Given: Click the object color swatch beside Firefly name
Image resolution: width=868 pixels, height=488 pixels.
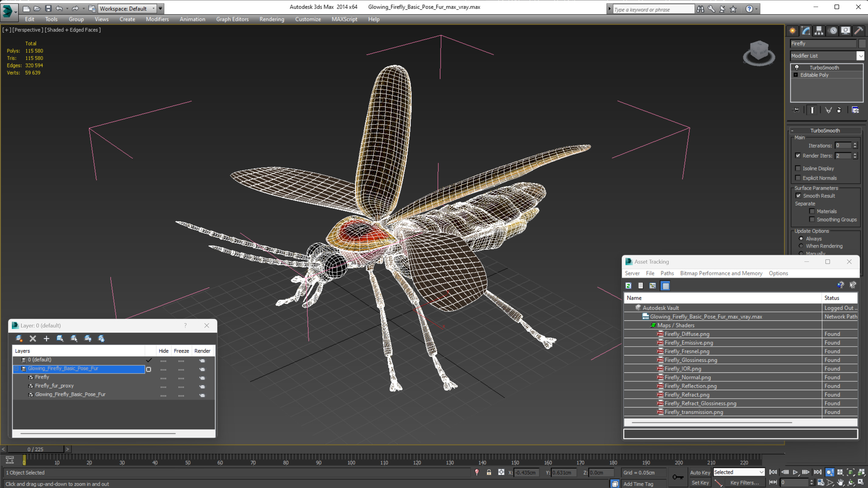Looking at the screenshot, I should [862, 43].
